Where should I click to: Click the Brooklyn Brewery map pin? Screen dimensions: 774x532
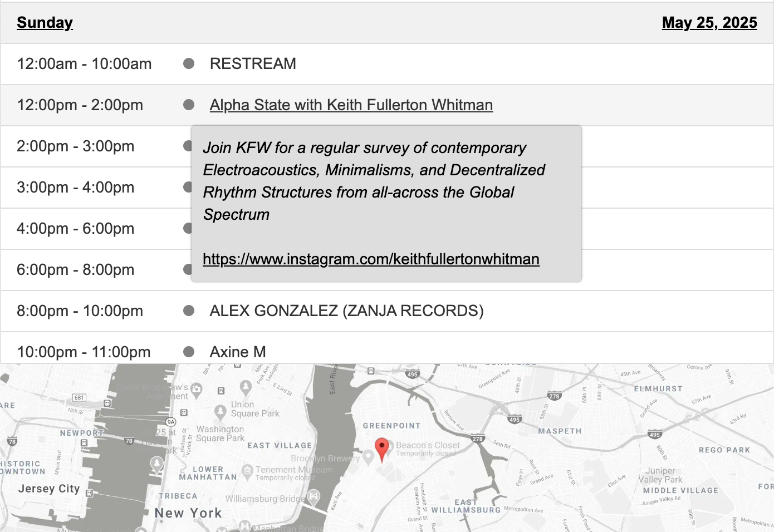[368, 457]
